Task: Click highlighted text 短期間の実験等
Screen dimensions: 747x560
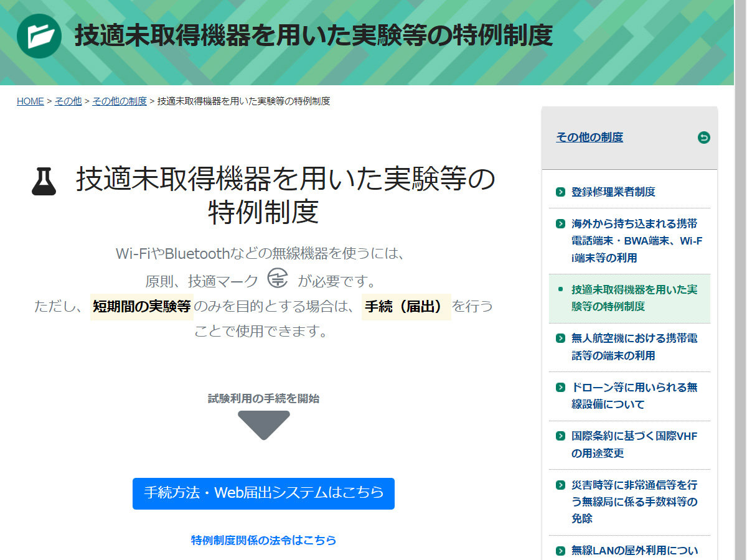Action: 142,307
